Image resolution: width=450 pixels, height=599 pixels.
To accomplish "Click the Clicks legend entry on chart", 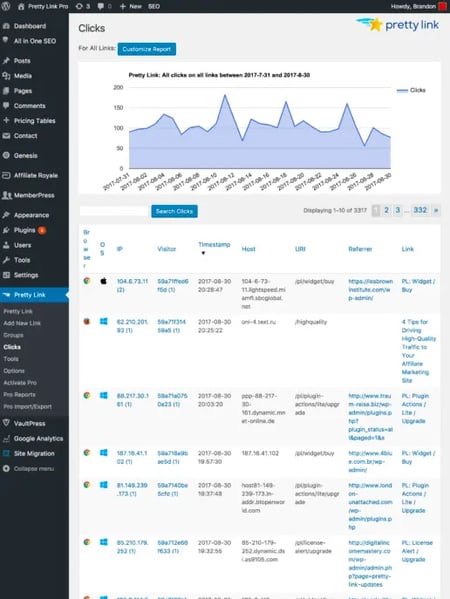I will point(411,90).
